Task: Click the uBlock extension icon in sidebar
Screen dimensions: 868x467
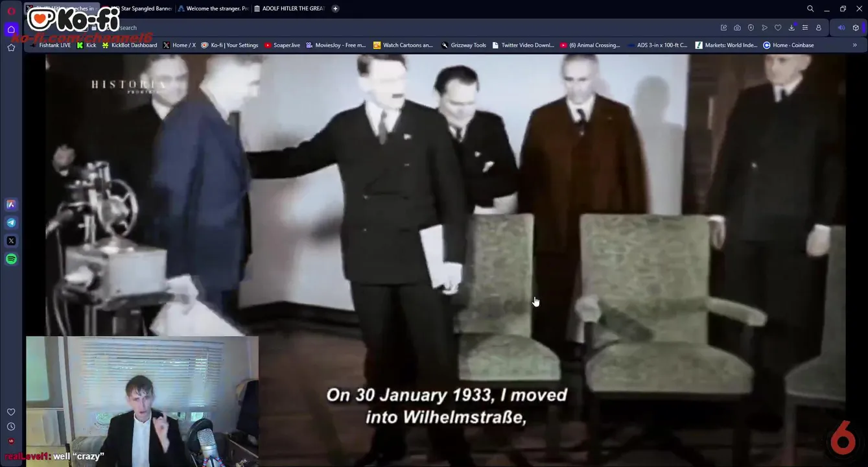Action: click(11, 441)
